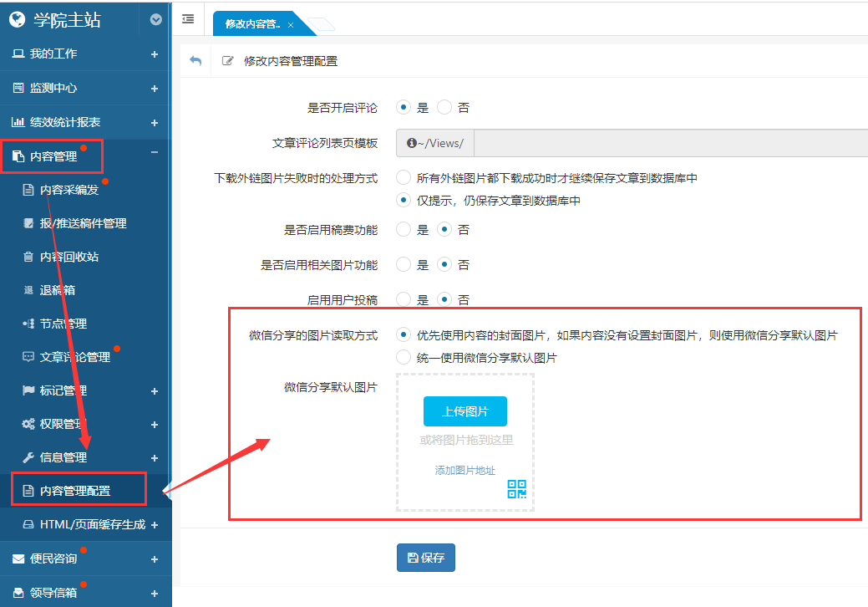Click the 保存 button
Viewport: 868px width, 607px height.
(x=426, y=558)
